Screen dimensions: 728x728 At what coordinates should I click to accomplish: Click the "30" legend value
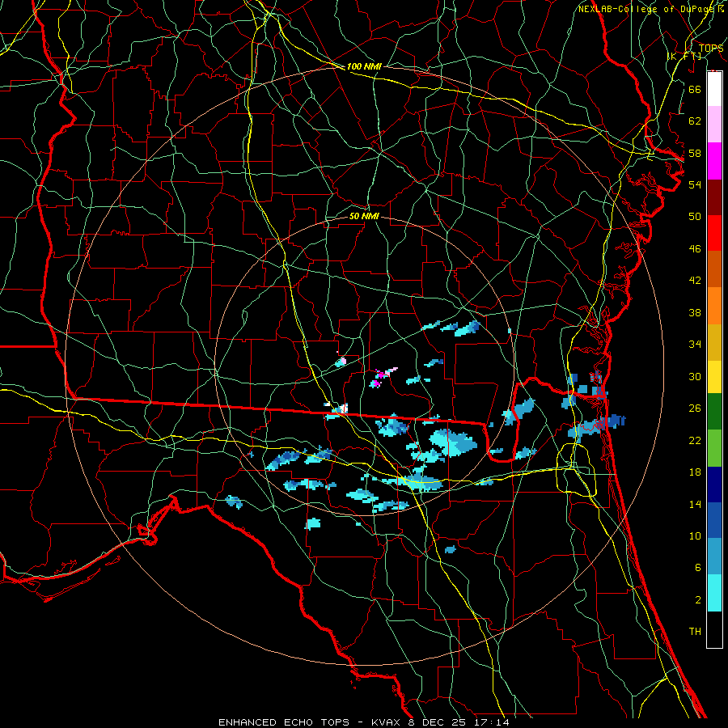[x=695, y=376]
